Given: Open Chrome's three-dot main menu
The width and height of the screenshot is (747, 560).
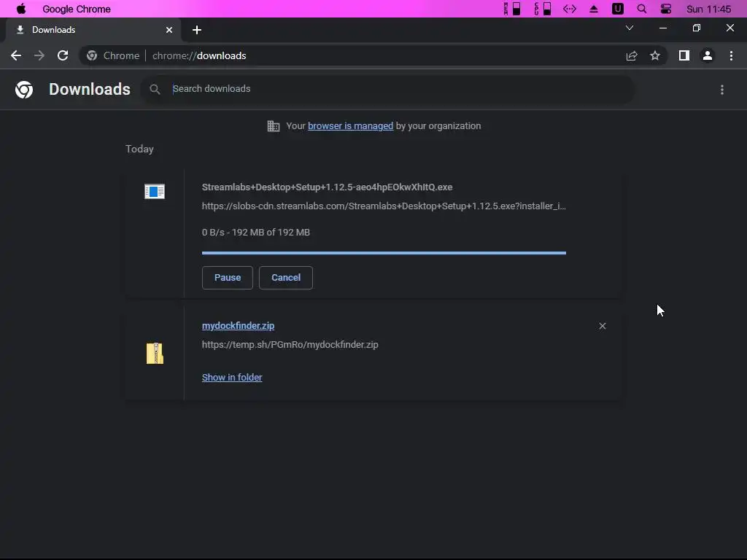Looking at the screenshot, I should 731,55.
